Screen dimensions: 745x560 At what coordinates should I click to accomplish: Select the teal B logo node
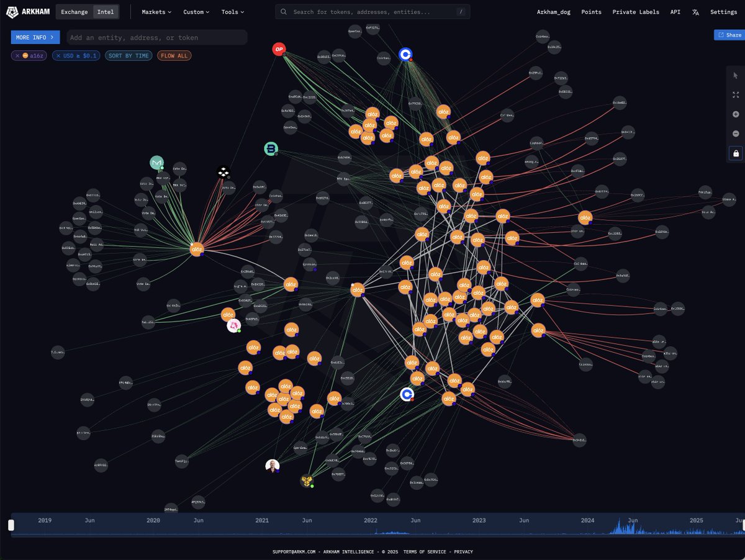click(271, 148)
